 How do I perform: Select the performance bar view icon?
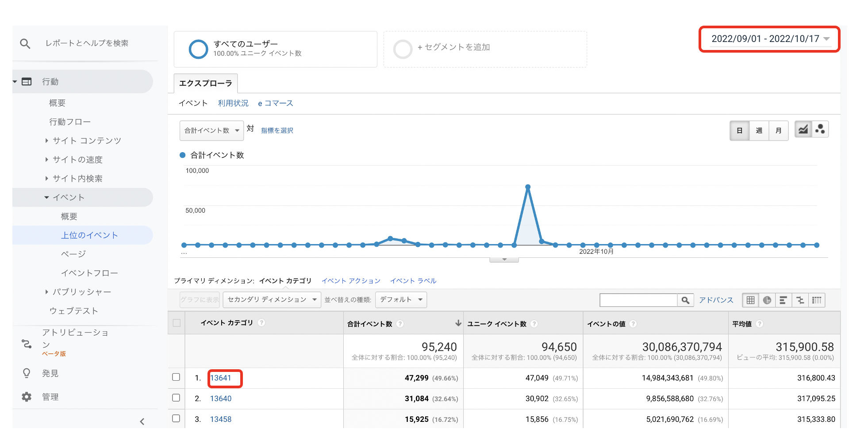783,300
